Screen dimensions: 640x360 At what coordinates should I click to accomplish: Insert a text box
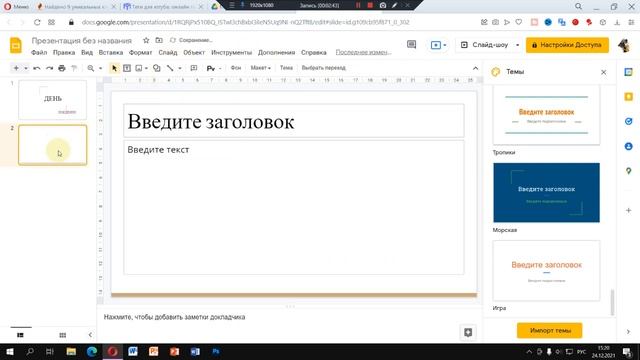click(127, 68)
